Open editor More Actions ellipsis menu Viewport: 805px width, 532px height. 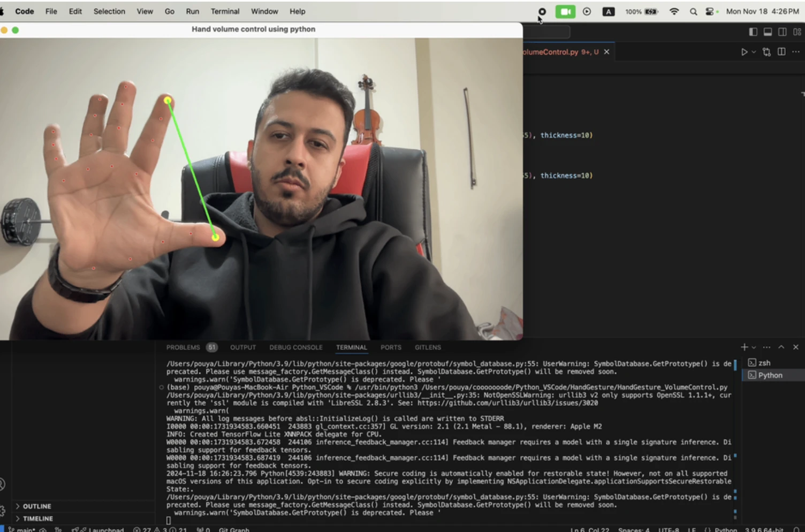click(x=796, y=52)
